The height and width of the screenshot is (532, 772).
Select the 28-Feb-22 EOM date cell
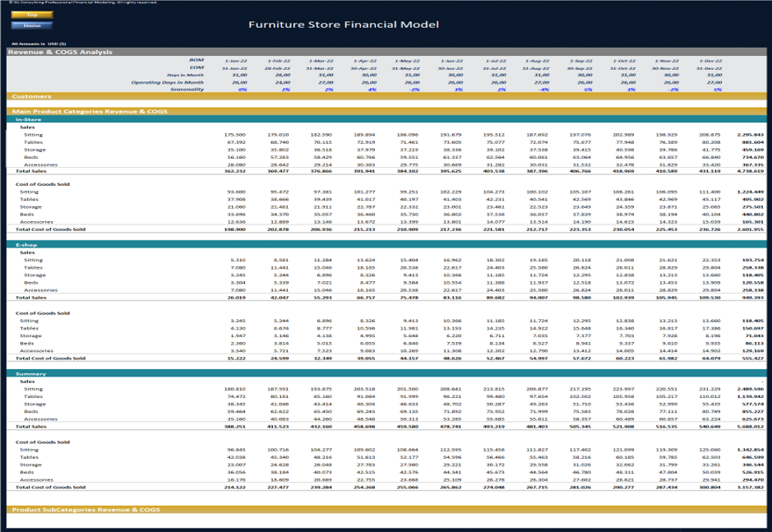(277, 68)
